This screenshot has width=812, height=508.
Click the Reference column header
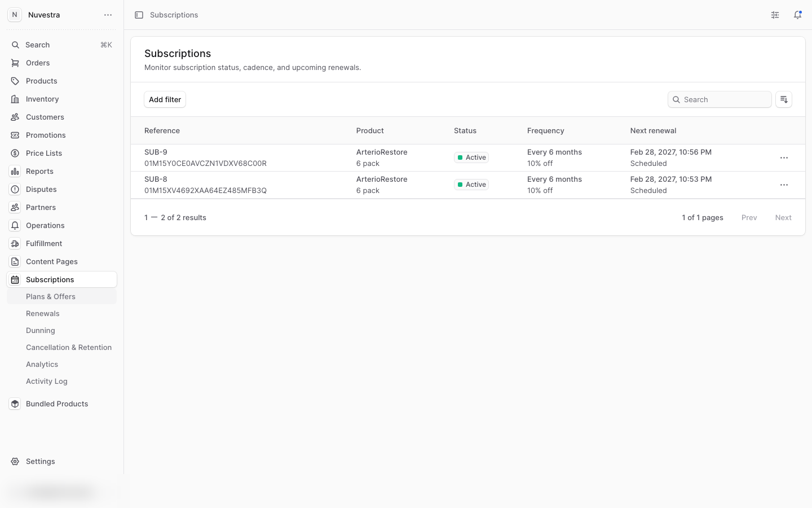point(162,130)
